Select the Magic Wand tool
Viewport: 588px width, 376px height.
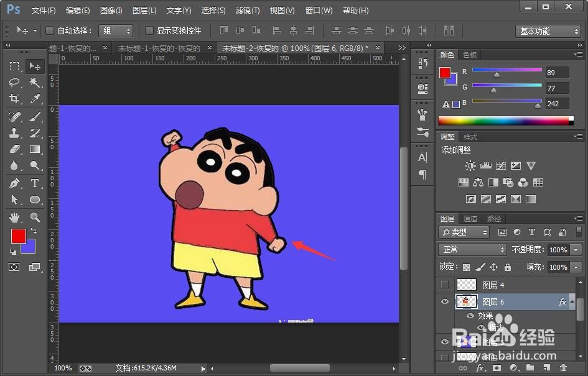(34, 82)
